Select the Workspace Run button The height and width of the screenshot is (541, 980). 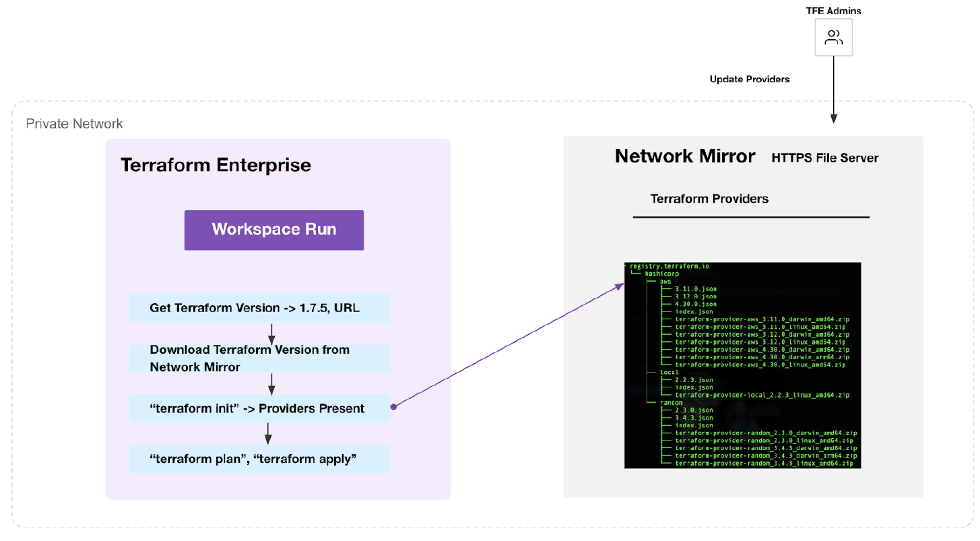click(273, 230)
